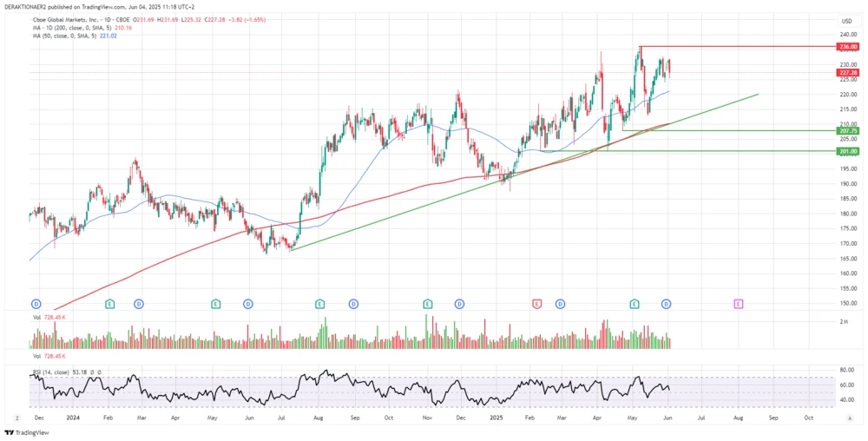Image resolution: width=868 pixels, height=441 pixels.
Task: Click the red earnings marker near February 2025
Action: tap(536, 304)
